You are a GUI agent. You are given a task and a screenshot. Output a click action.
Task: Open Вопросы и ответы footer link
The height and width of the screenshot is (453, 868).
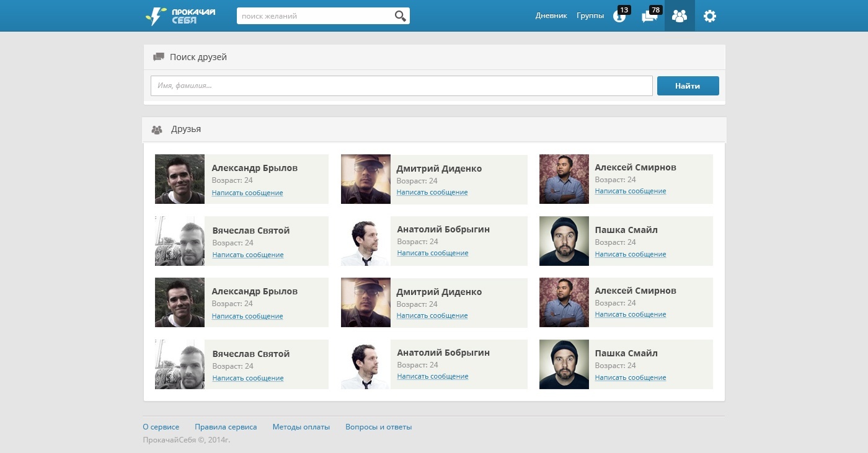379,427
